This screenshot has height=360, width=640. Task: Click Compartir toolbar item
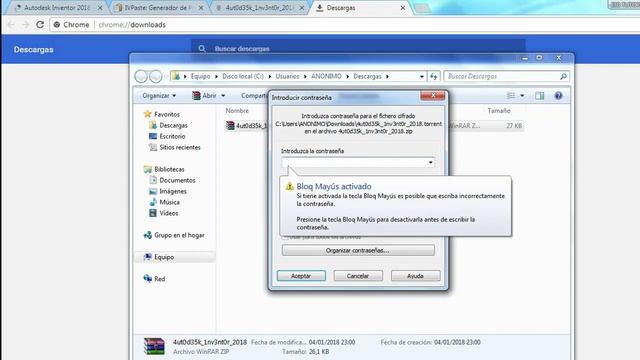click(x=254, y=96)
